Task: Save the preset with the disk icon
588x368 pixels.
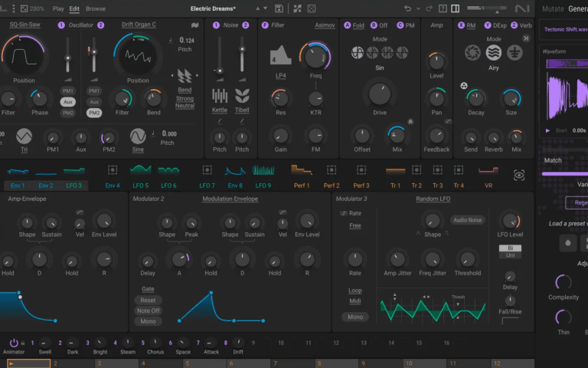Action: coord(279,8)
